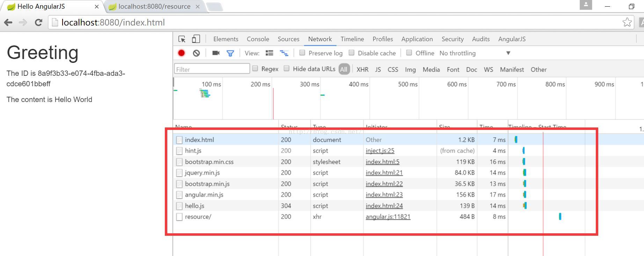
Task: Filter requests by CSS
Action: click(x=393, y=70)
